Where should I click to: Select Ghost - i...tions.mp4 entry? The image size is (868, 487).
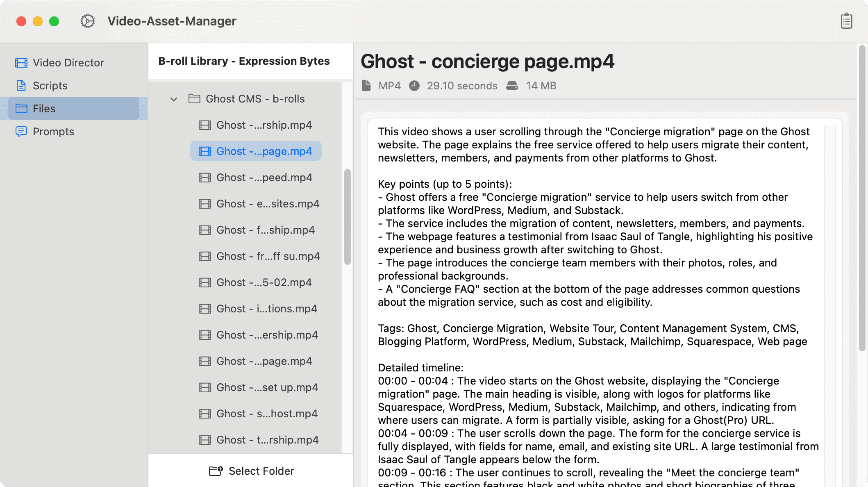point(266,309)
